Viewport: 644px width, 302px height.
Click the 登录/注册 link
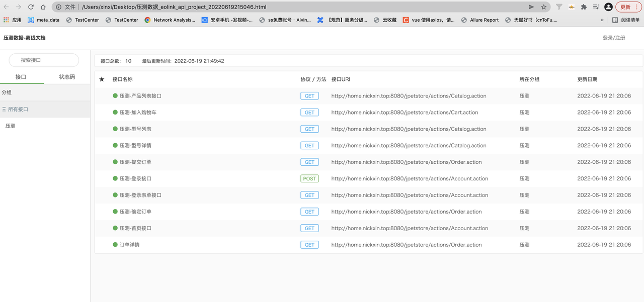point(614,38)
